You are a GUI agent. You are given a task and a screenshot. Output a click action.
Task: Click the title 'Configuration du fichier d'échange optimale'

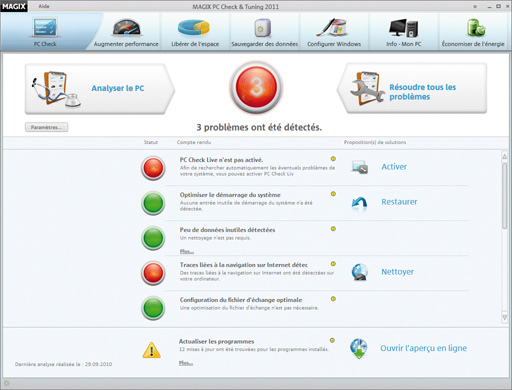pyautogui.click(x=241, y=300)
